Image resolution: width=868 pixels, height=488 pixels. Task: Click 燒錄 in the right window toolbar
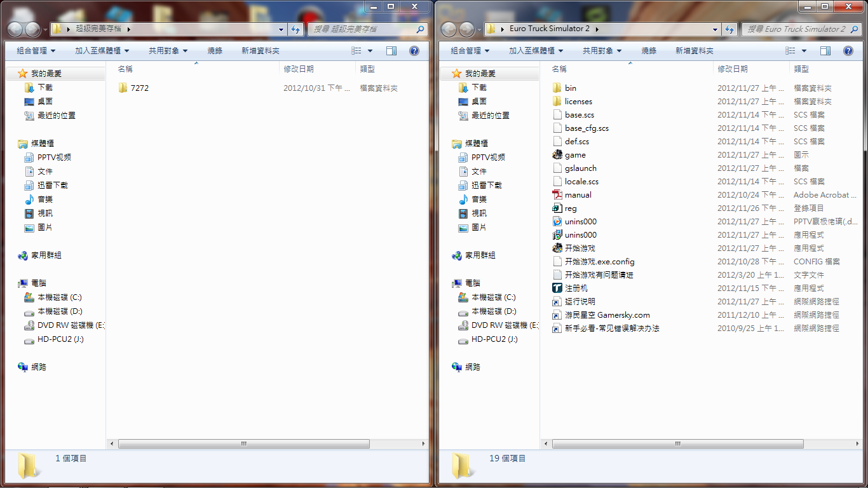click(649, 51)
